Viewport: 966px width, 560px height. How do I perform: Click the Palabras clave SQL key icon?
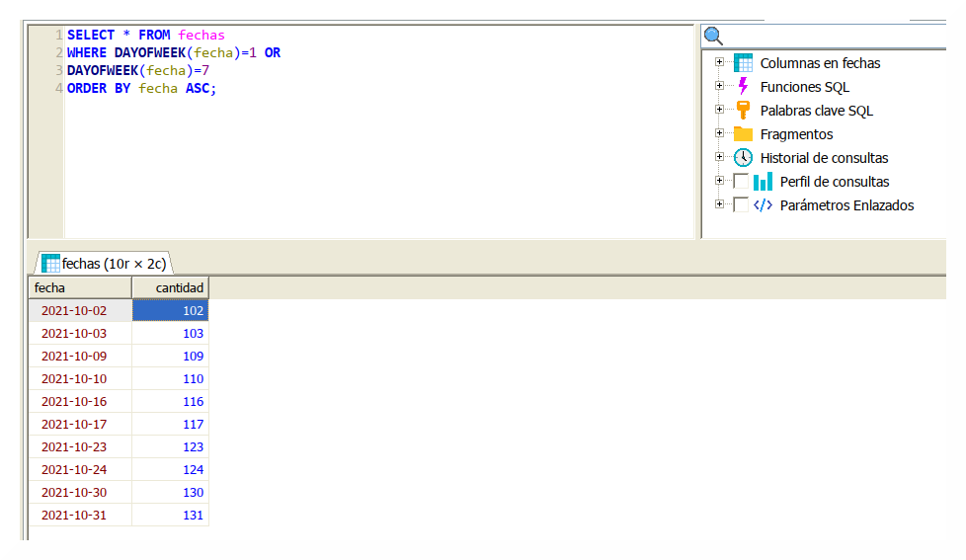click(743, 111)
